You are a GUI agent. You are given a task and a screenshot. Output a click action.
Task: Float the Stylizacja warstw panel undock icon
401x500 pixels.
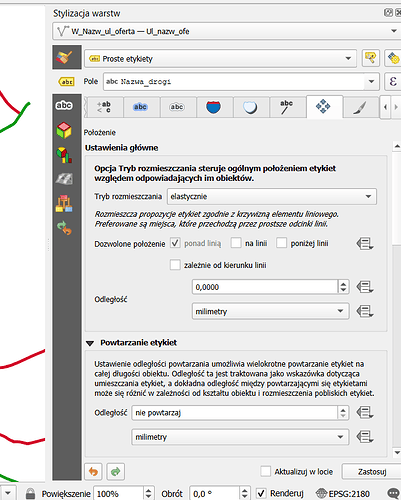click(x=388, y=13)
